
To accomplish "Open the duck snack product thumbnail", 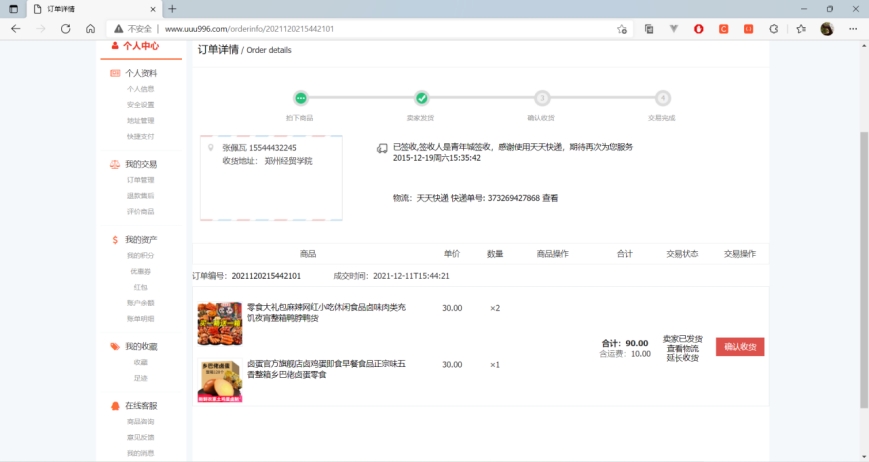I will [x=220, y=324].
